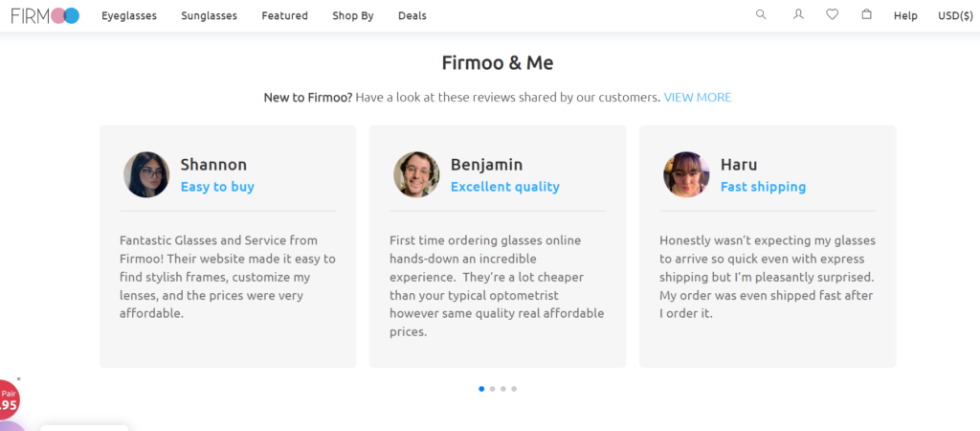Expand the USD($) currency selector
This screenshot has width=980, height=431.
[955, 15]
